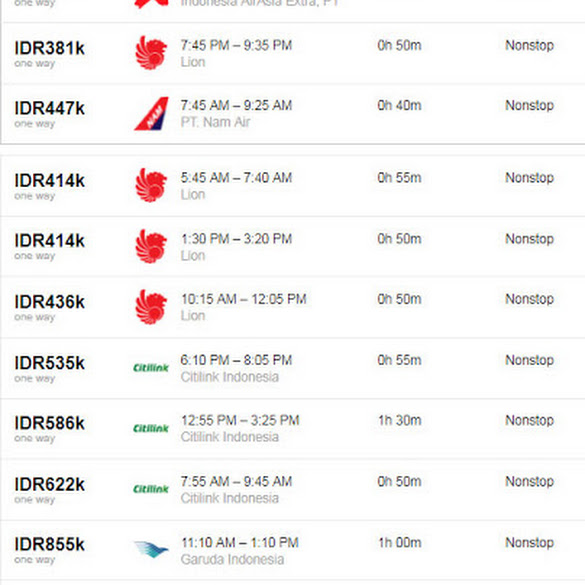Click Citilink logo on IDR535k flight

tap(151, 368)
